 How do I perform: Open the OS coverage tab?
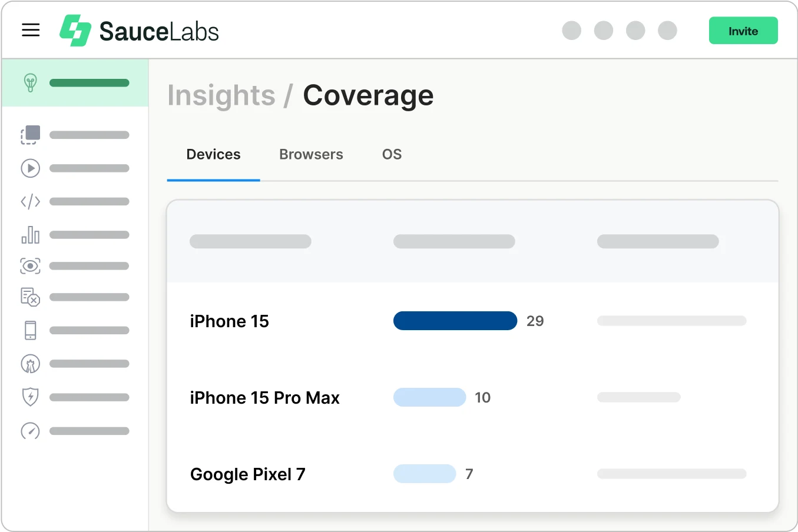click(x=392, y=154)
